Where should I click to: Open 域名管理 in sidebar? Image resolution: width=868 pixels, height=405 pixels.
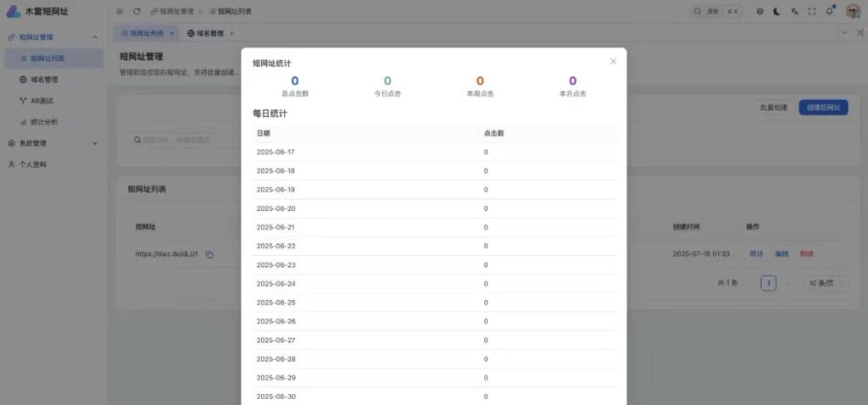pyautogui.click(x=53, y=80)
